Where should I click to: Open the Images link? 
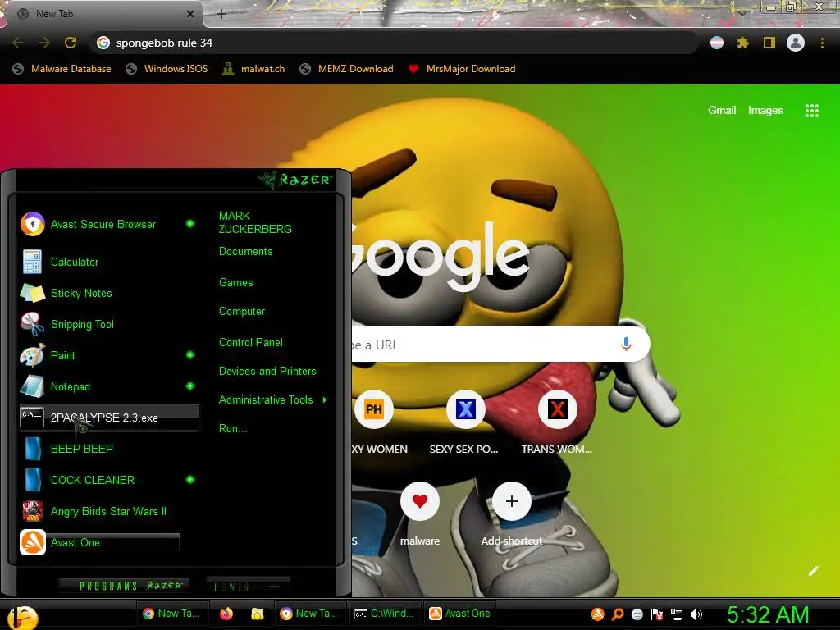[765, 111]
